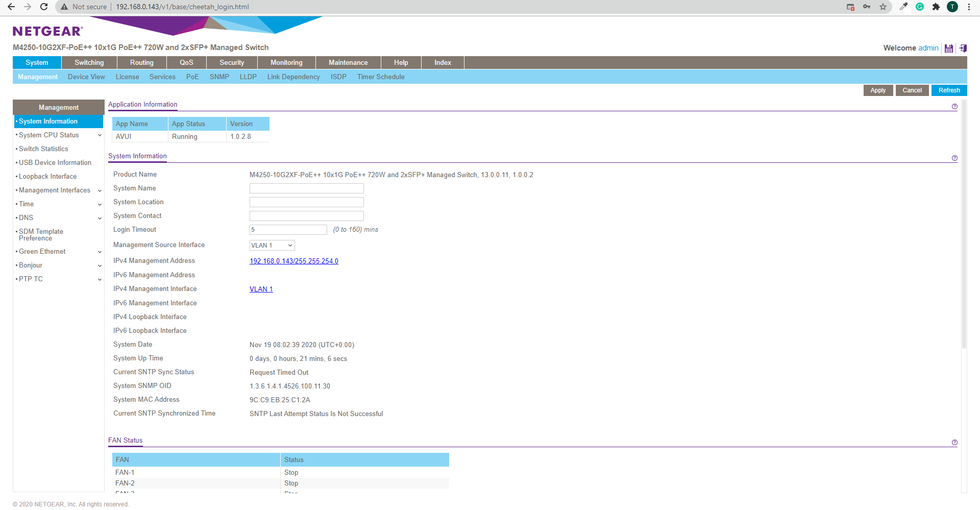Reload the page with the refresh icon
980x510 pixels.
pos(44,7)
